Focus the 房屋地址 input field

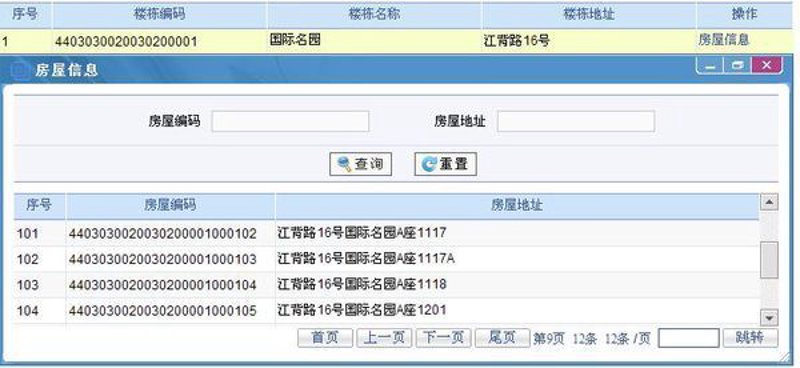pos(576,121)
